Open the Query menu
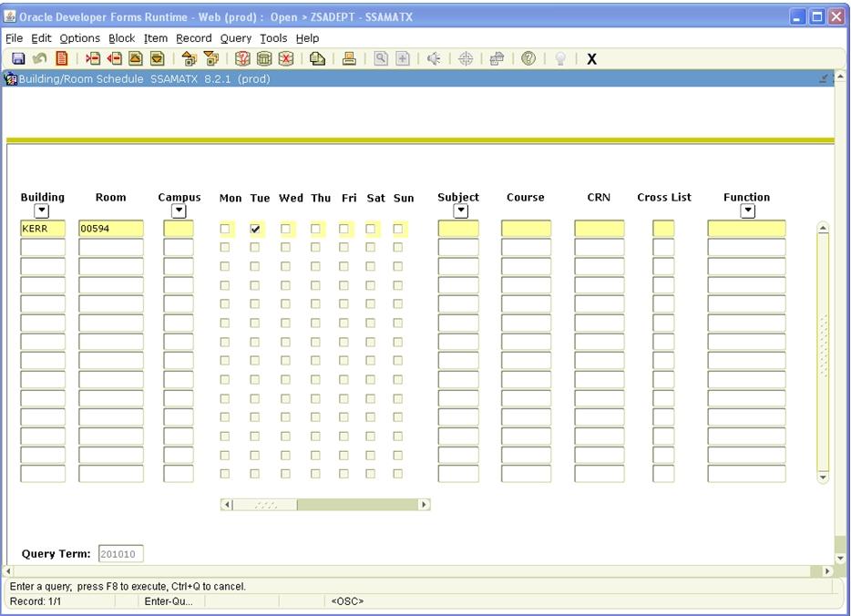The image size is (851, 616). tap(236, 38)
